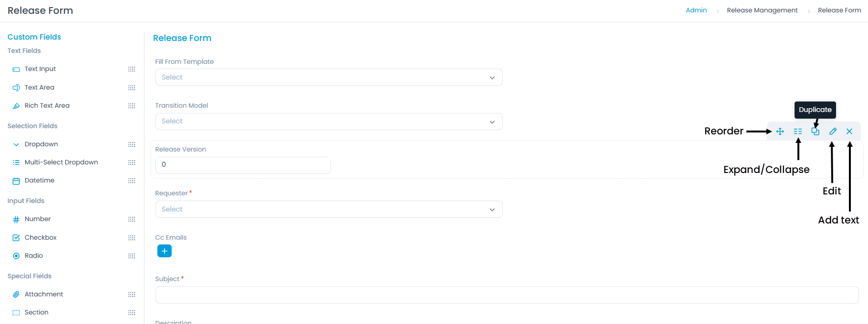868x324 pixels.
Task: Click the Number hash icon
Action: click(16, 220)
